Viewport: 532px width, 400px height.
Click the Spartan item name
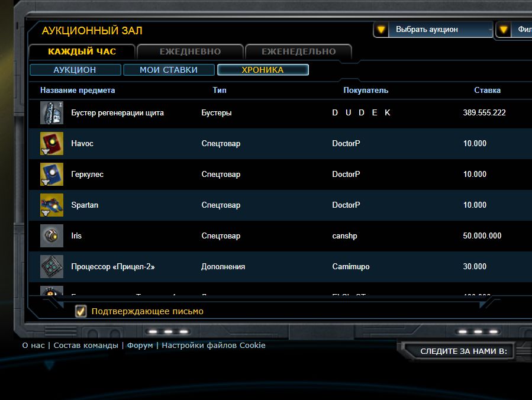(85, 205)
